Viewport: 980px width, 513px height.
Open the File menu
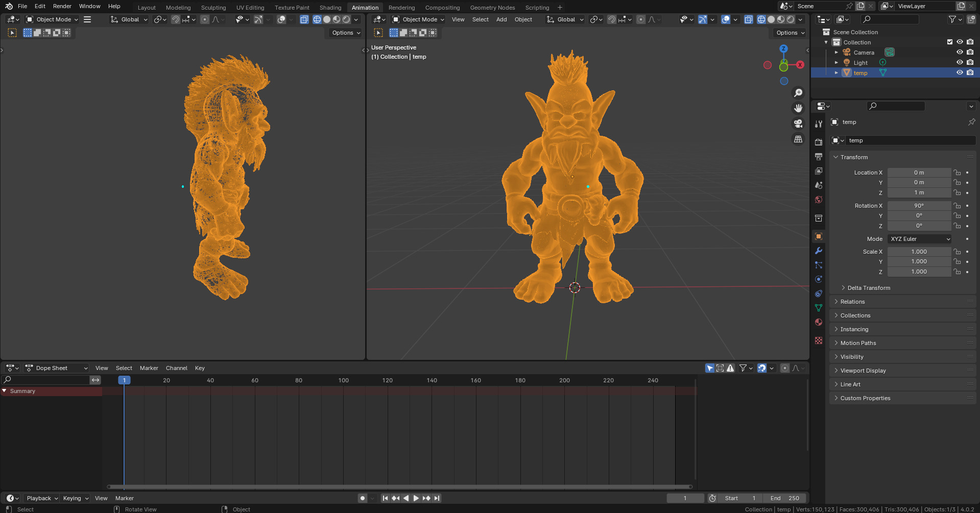[x=22, y=6]
